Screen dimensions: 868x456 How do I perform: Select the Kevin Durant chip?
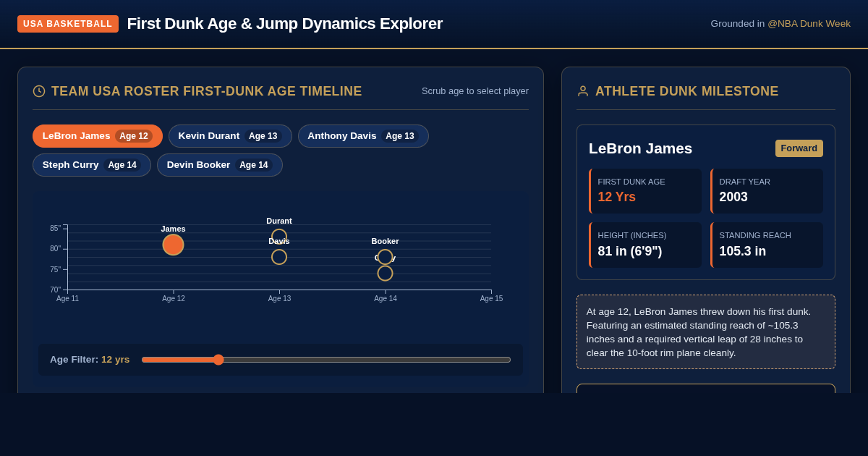(230, 136)
